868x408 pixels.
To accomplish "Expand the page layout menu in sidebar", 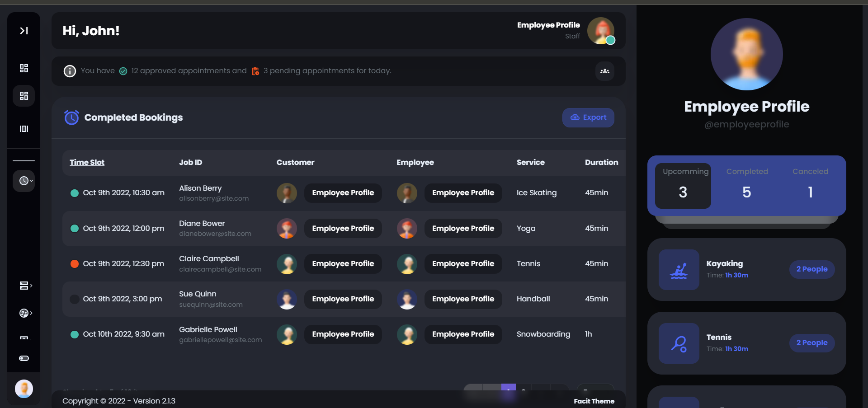I will (x=25, y=286).
